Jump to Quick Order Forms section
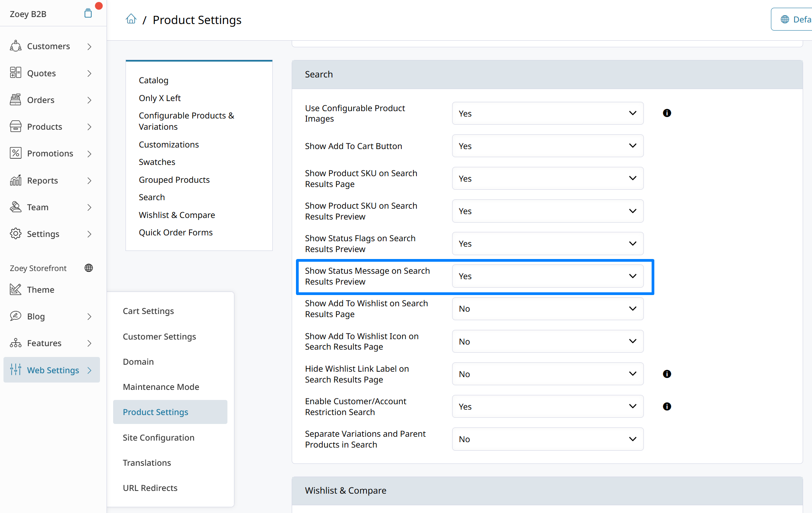812x513 pixels. click(x=175, y=232)
